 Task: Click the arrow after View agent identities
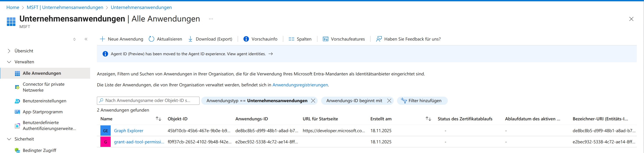tap(271, 54)
